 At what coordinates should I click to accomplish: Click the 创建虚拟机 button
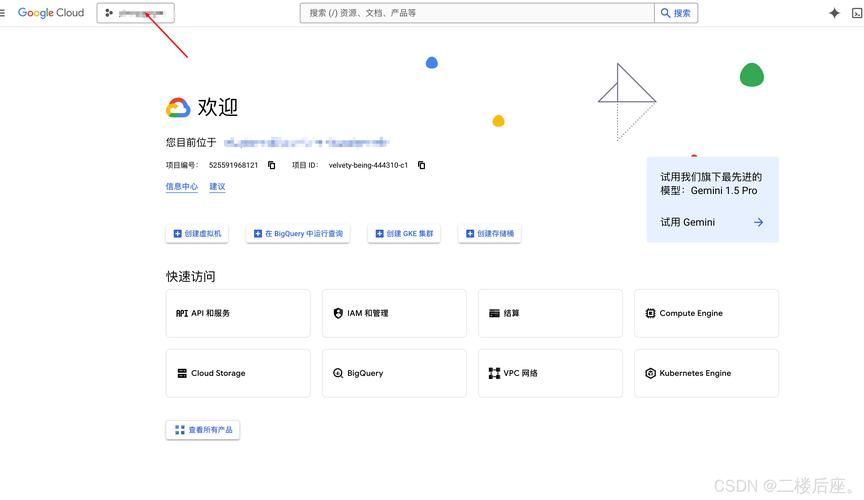pos(197,234)
